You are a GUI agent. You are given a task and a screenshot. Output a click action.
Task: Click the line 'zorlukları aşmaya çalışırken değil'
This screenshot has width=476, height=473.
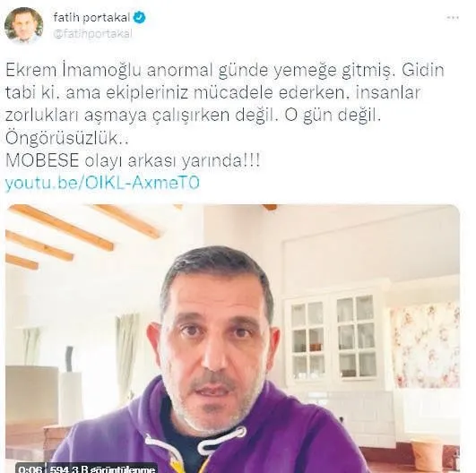193,116
